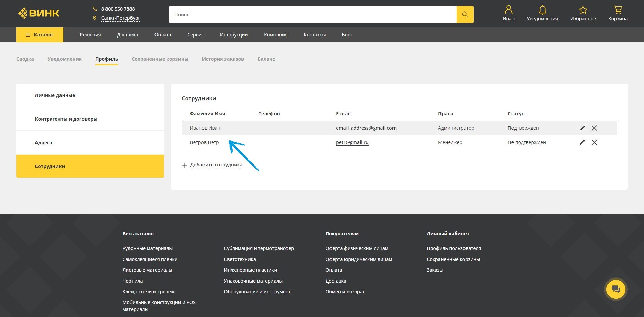Image resolution: width=644 pixels, height=317 pixels.
Task: Edit Петров Пётр with pencil icon
Action: click(582, 142)
